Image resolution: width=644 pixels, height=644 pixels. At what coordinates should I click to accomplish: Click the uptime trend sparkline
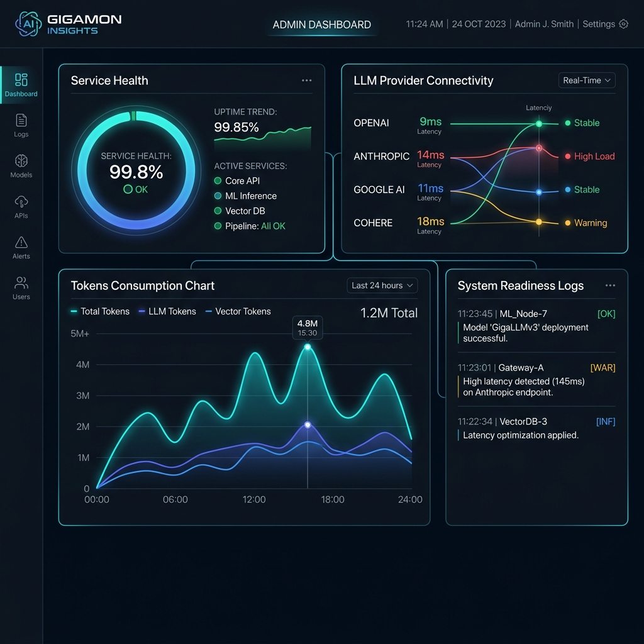coord(262,138)
